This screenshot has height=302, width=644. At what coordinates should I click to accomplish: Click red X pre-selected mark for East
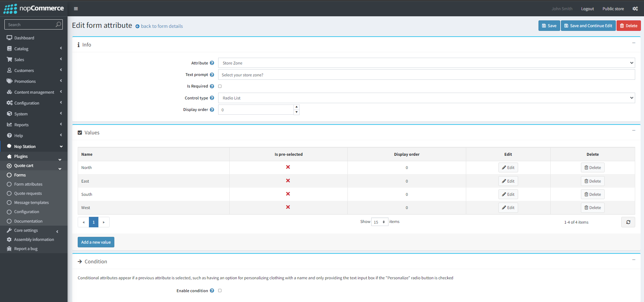pos(288,181)
